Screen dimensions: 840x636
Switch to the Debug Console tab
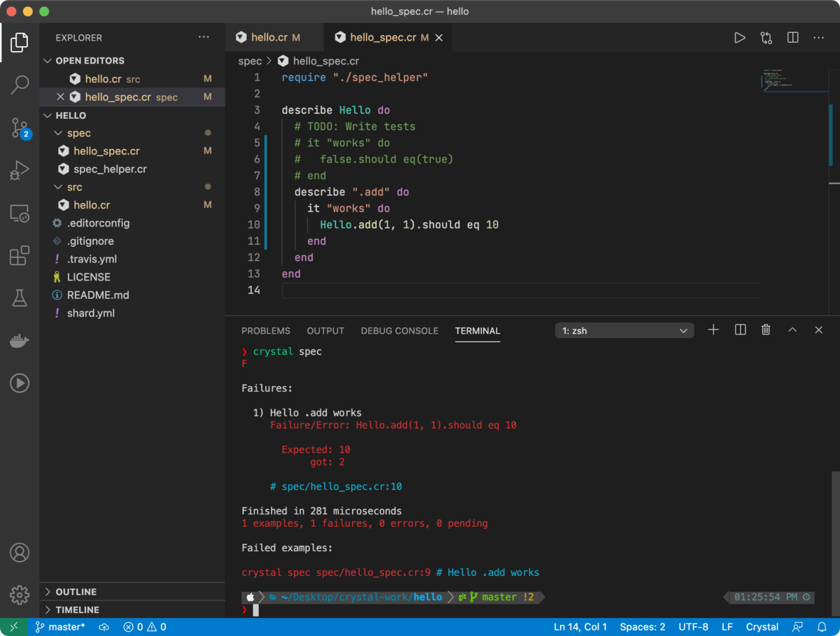pyautogui.click(x=400, y=331)
